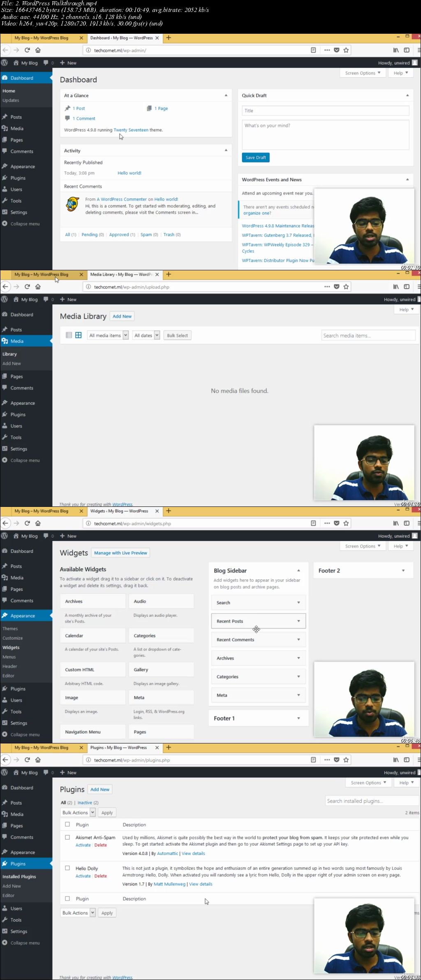
Task: Open the top Bulk Actions dropdown on Plugins
Action: coord(78,813)
